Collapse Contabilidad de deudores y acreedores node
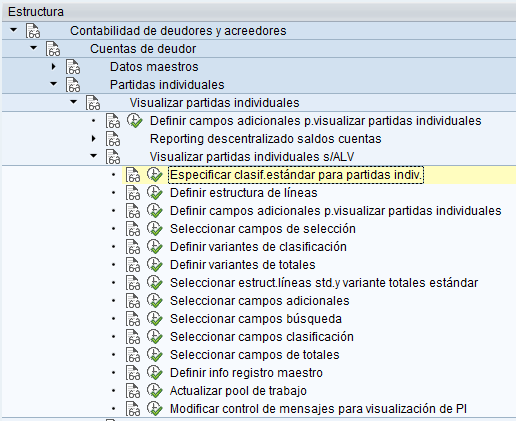 (13, 30)
